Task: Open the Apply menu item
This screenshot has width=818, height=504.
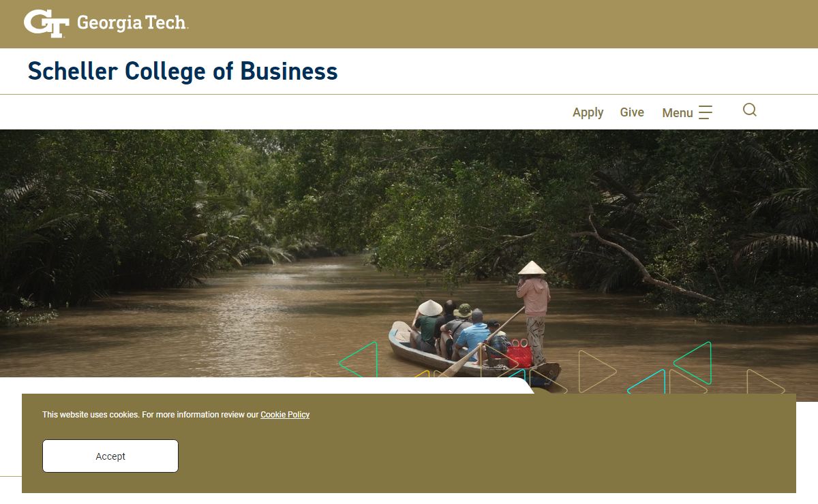Action: pyautogui.click(x=588, y=112)
